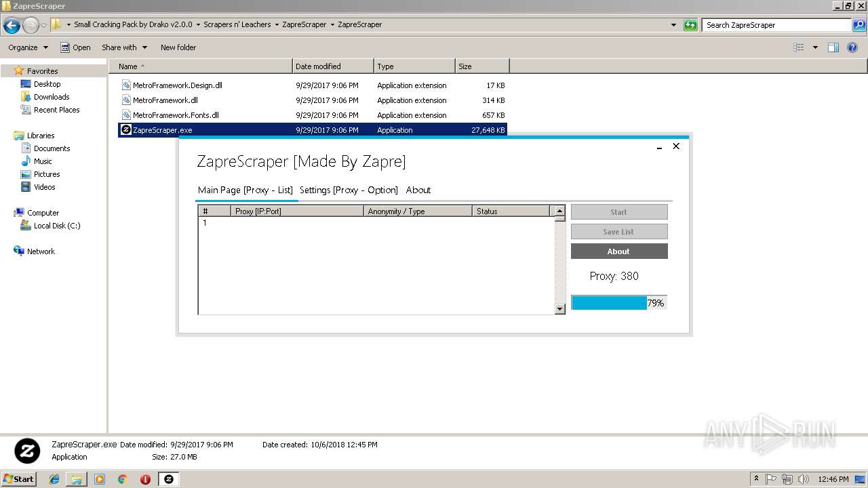Screen dimensions: 868x488
Task: Close the ZapreScraper app window
Action: [x=676, y=146]
